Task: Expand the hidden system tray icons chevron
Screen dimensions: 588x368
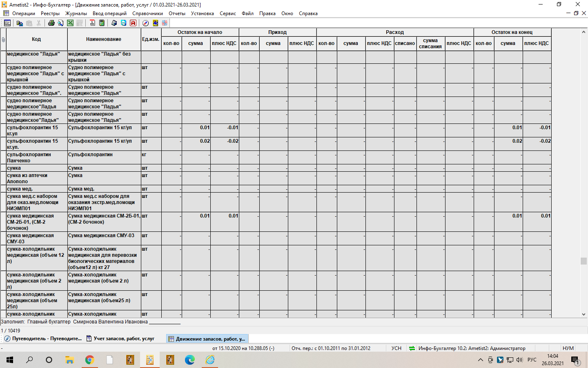Action: click(x=480, y=360)
